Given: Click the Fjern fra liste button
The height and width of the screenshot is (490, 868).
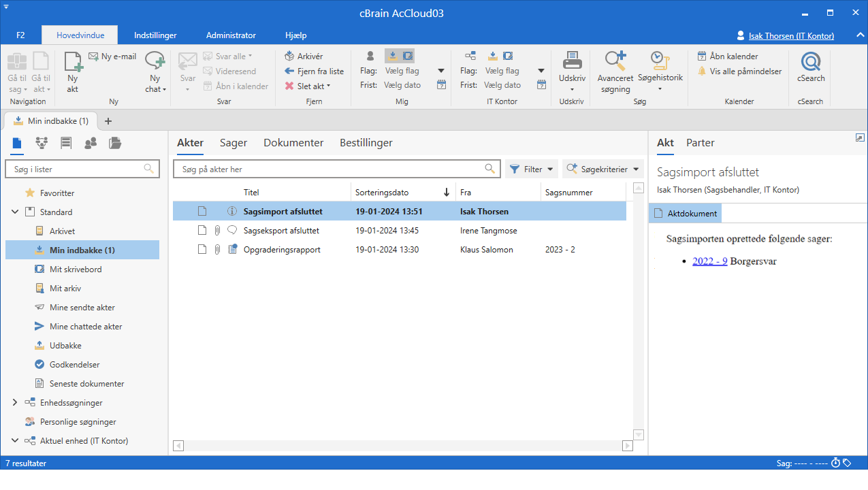Looking at the screenshot, I should point(314,71).
